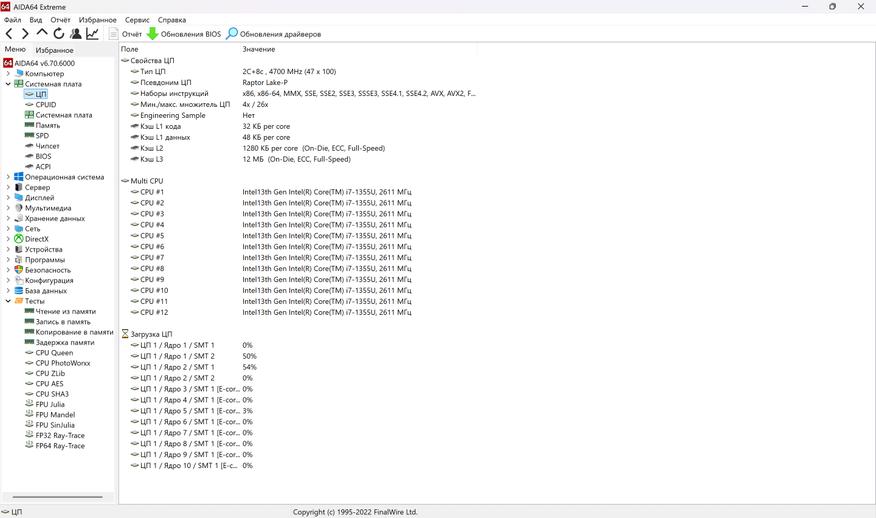
Task: Select the Системная плата child item icon
Action: click(x=30, y=115)
